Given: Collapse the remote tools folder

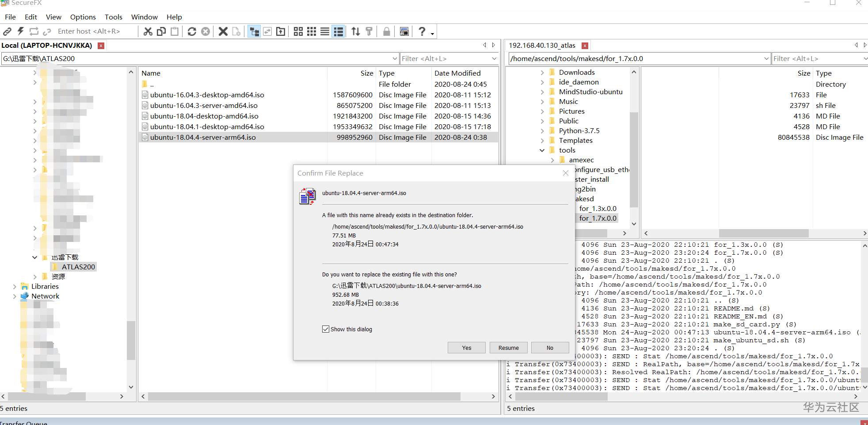Looking at the screenshot, I should point(542,150).
